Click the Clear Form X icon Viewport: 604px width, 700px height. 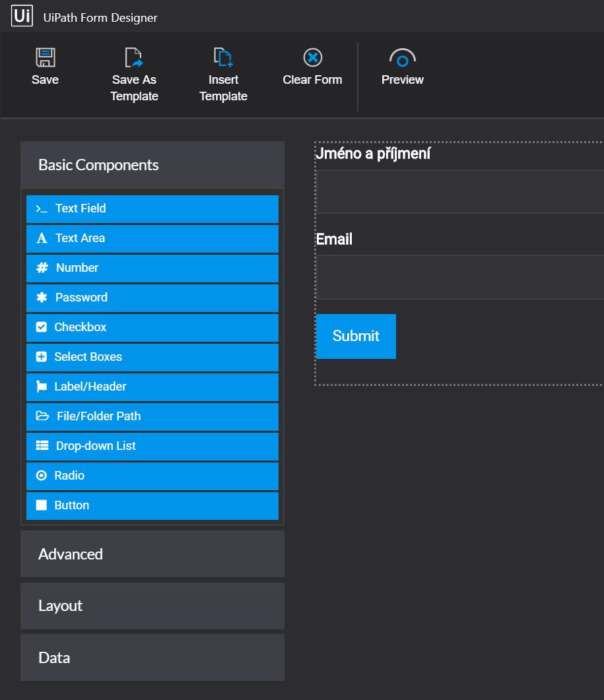313,57
